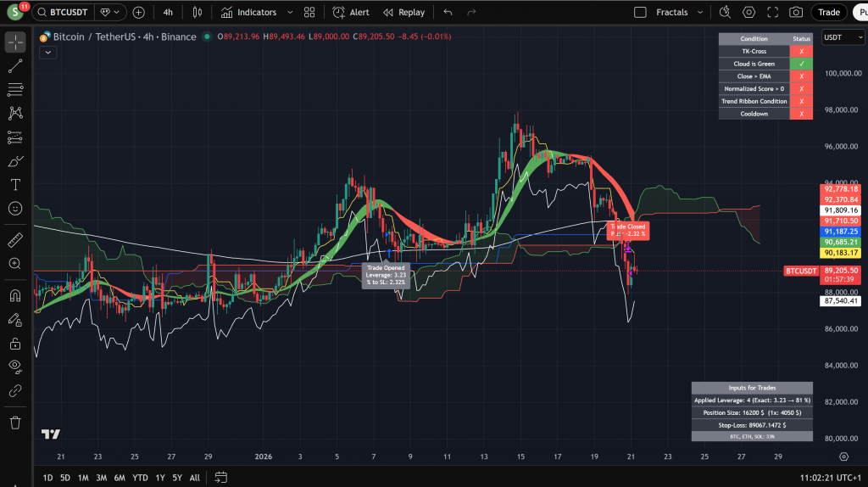Open the Alert creation dialog
Image resolution: width=868 pixels, height=487 pixels.
click(351, 13)
